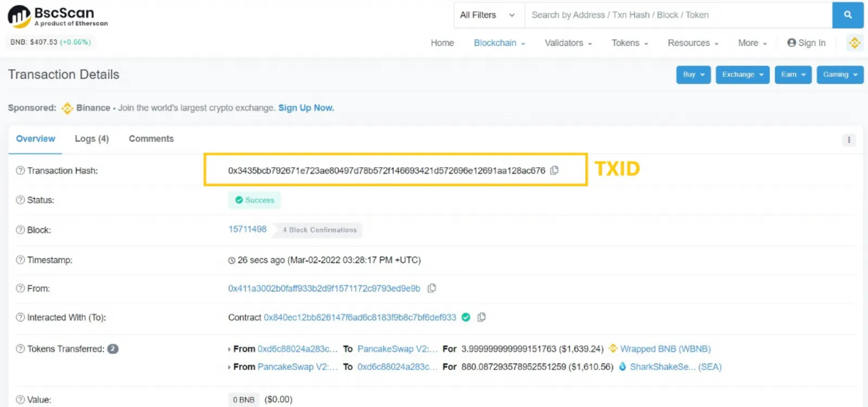Switch to the Overview tab
868x407 pixels.
(x=35, y=139)
